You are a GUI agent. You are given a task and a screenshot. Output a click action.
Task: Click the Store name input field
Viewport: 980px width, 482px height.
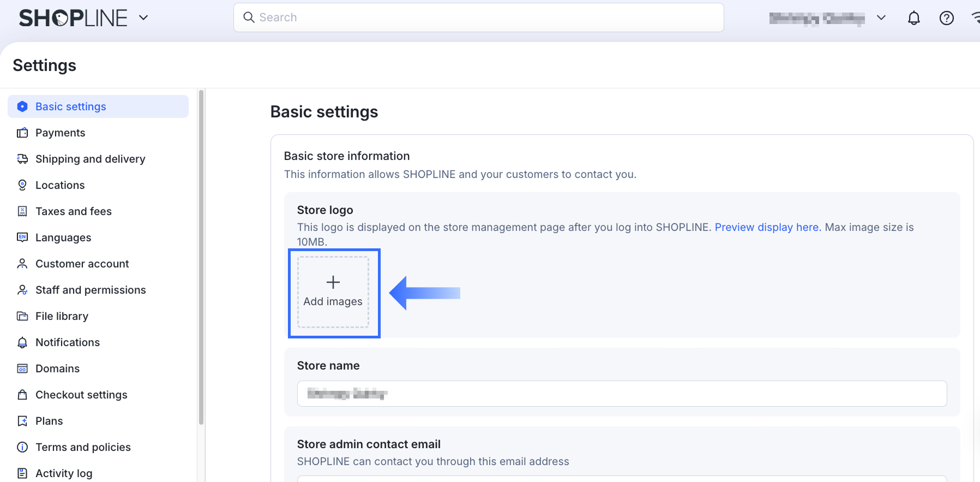(x=622, y=394)
